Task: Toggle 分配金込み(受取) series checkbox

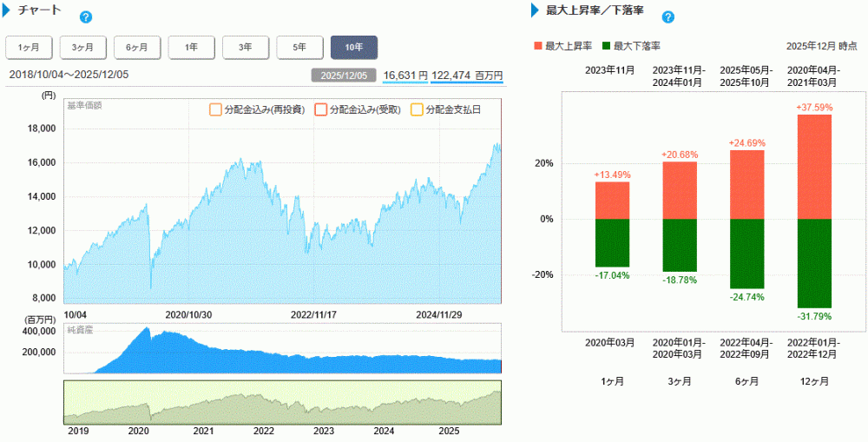Action: point(320,110)
